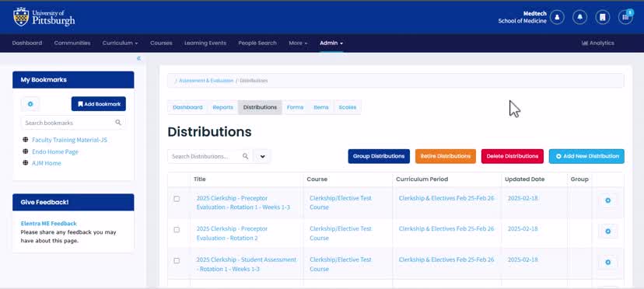The height and width of the screenshot is (289, 644).
Task: Select the Distributions tab
Action: (260, 107)
